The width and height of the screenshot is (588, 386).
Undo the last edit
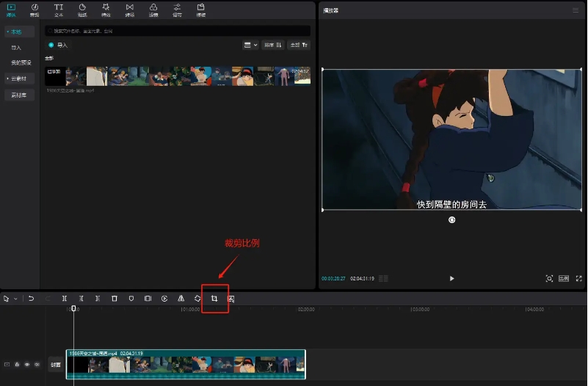tap(31, 299)
